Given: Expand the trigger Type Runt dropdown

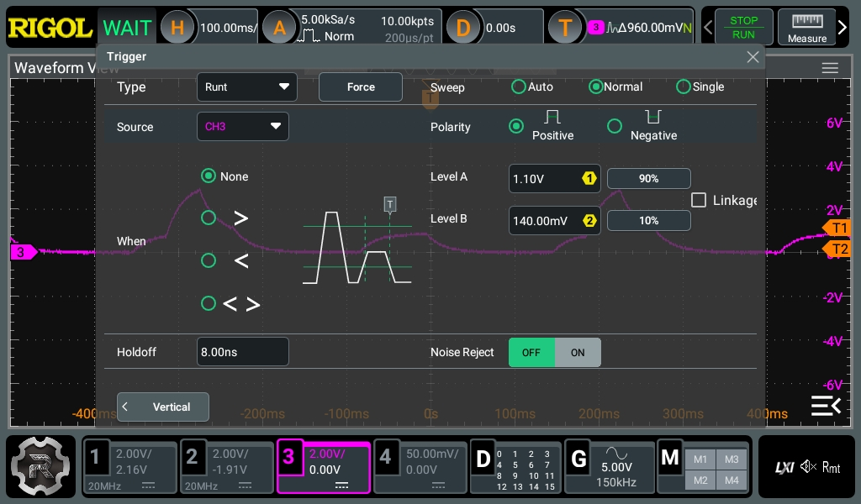Looking at the screenshot, I should [246, 87].
